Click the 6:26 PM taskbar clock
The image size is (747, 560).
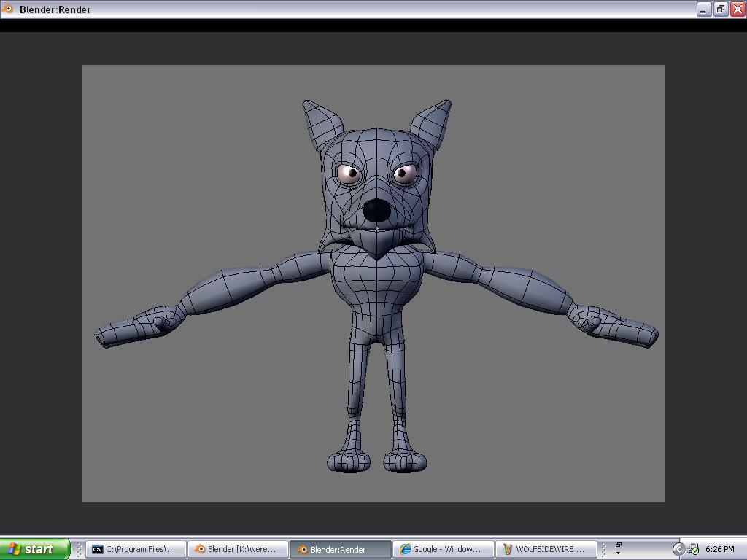[720, 550]
